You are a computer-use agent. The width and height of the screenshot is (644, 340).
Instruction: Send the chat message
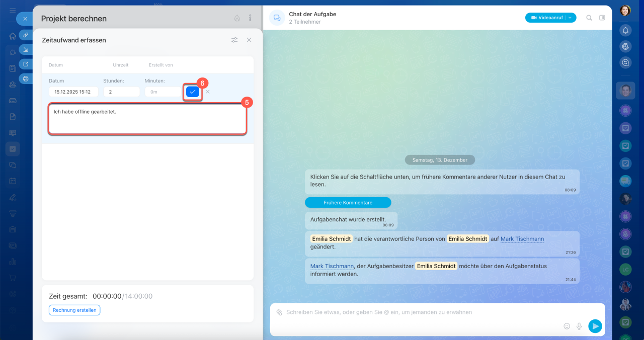595,326
